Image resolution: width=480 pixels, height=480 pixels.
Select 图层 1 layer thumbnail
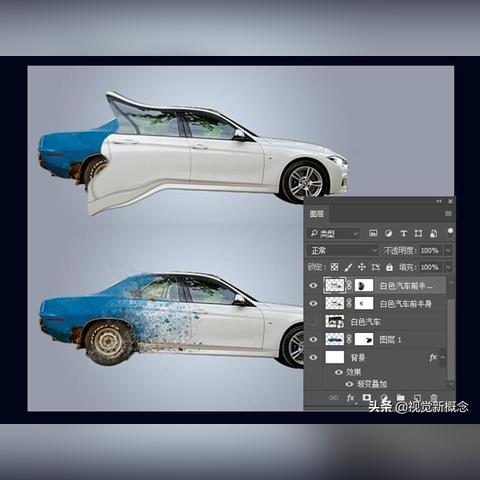click(x=334, y=339)
